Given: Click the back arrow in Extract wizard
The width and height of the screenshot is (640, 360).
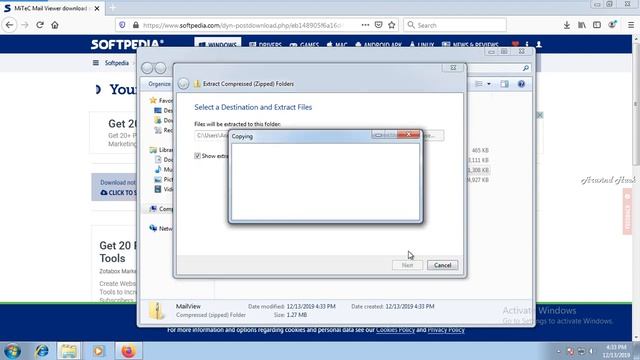Looking at the screenshot, I should [x=183, y=84].
